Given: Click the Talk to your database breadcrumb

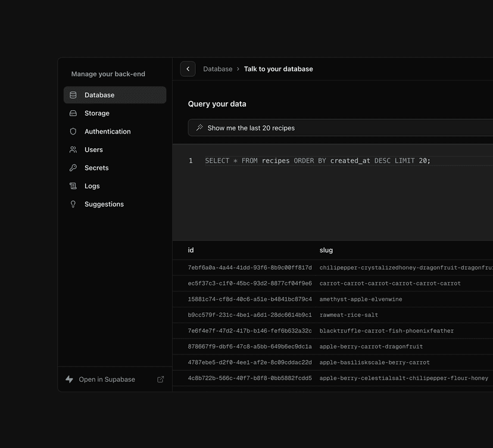Looking at the screenshot, I should pyautogui.click(x=278, y=69).
